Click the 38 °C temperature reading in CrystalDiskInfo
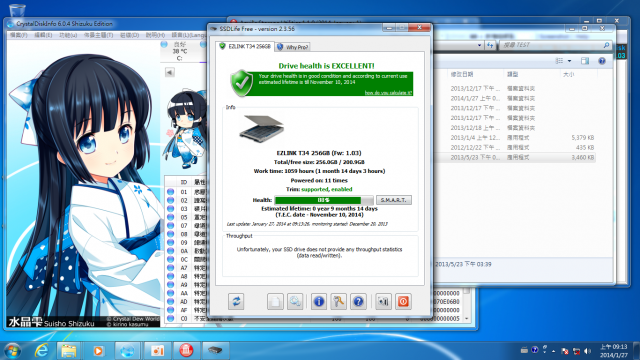Screen dimensions: 640x360 [x=180, y=51]
